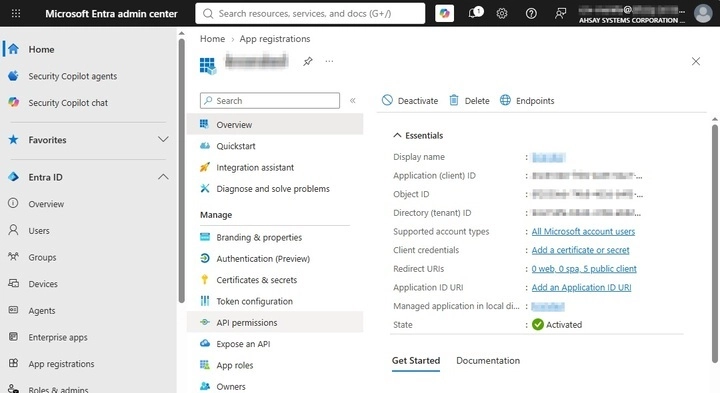Click the Manage section heading
720x393 pixels.
coord(216,215)
